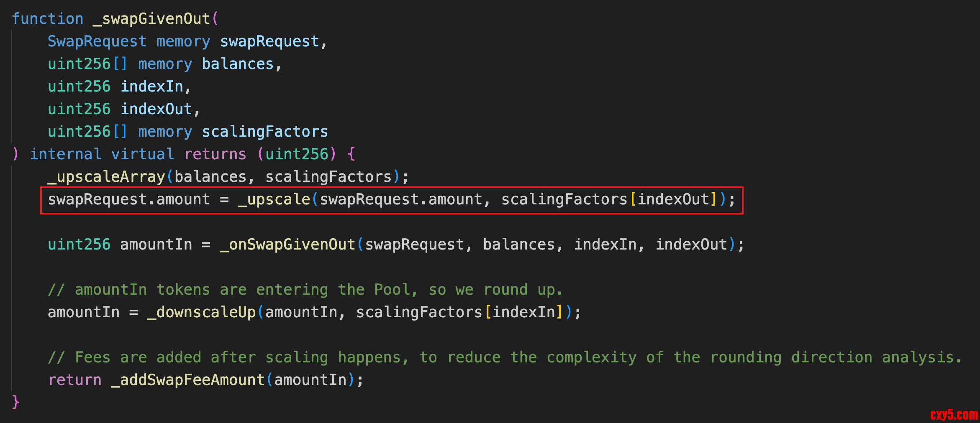The image size is (980, 423).
Task: Click the returns keyword
Action: (x=215, y=154)
